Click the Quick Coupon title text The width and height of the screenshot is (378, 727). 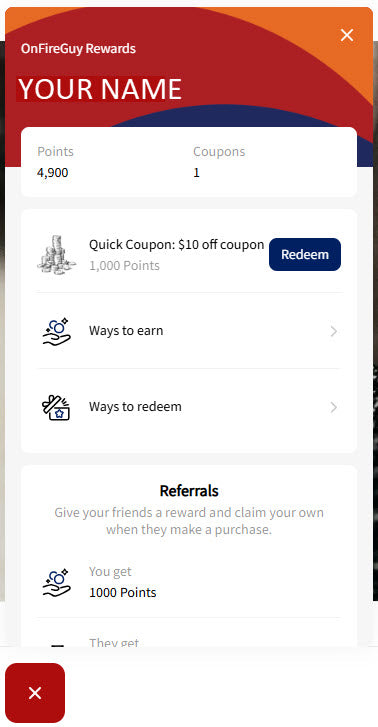pos(176,245)
